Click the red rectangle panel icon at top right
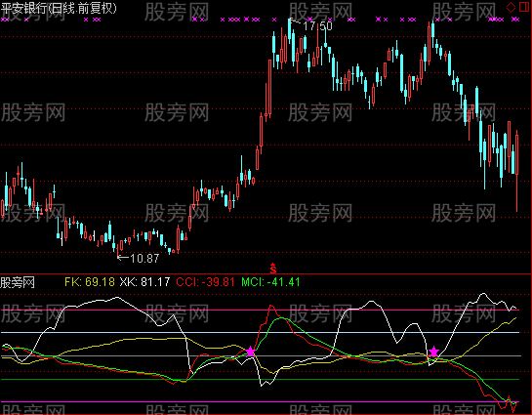This screenshot has height=415, width=532. [x=524, y=7]
